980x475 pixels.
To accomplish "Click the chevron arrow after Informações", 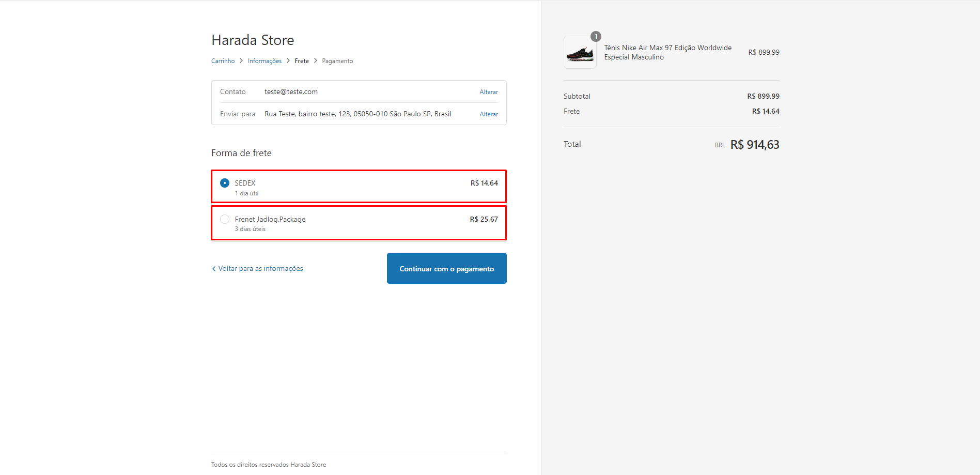I will (288, 61).
